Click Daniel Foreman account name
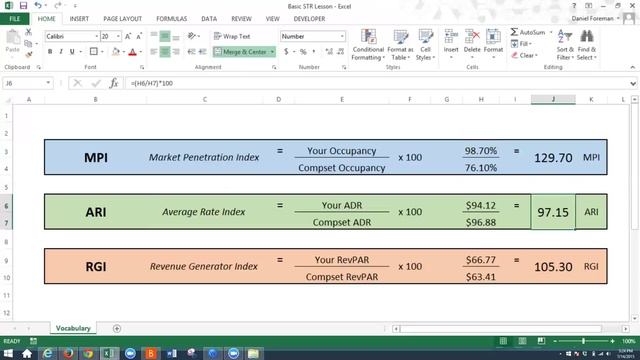Screen dimensions: 640x360 pyautogui.click(x=593, y=18)
